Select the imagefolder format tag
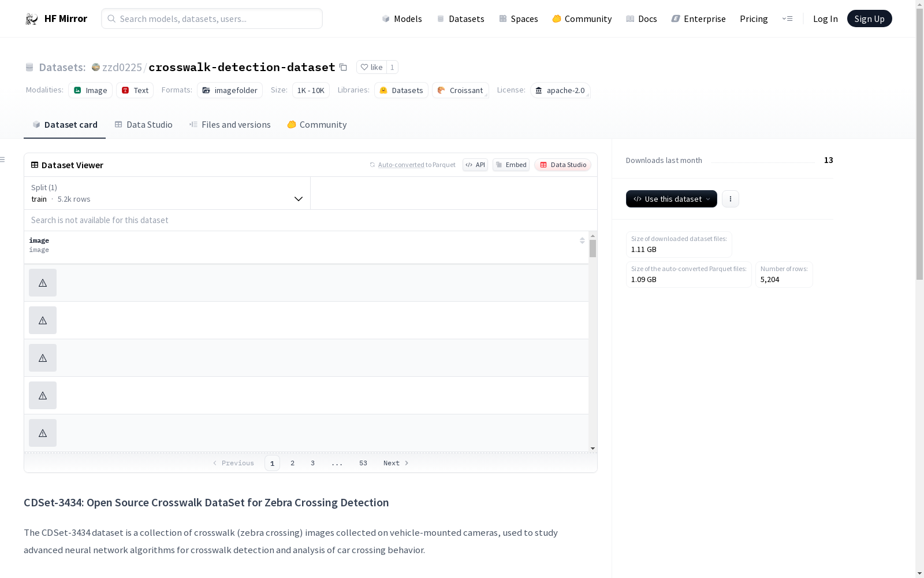The height and width of the screenshot is (578, 924). (x=230, y=90)
